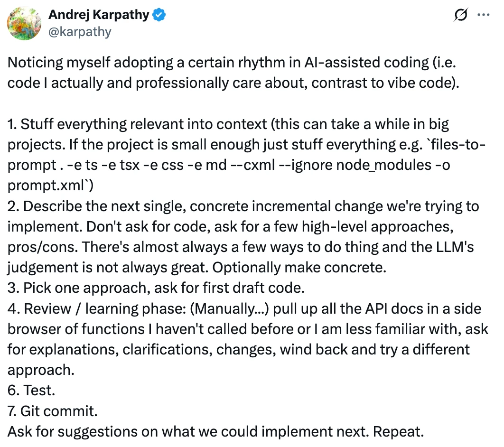Click the blue verified badge
The height and width of the screenshot is (447, 504).
point(159,15)
